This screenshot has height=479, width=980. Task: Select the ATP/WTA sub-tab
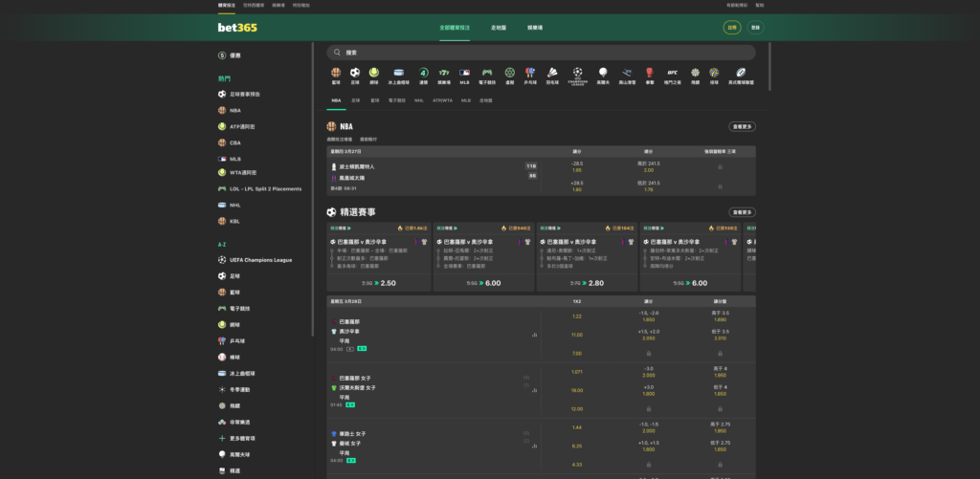click(442, 99)
